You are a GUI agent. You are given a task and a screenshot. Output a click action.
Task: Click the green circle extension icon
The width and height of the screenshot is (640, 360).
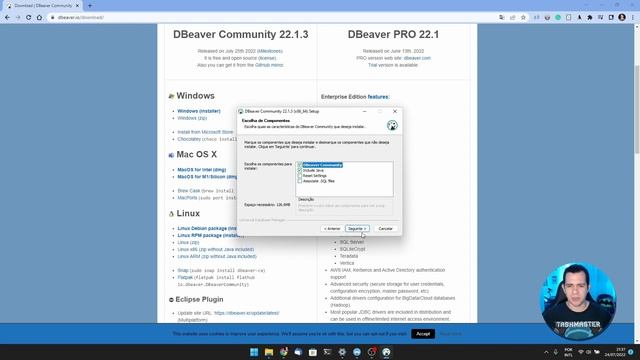558,18
